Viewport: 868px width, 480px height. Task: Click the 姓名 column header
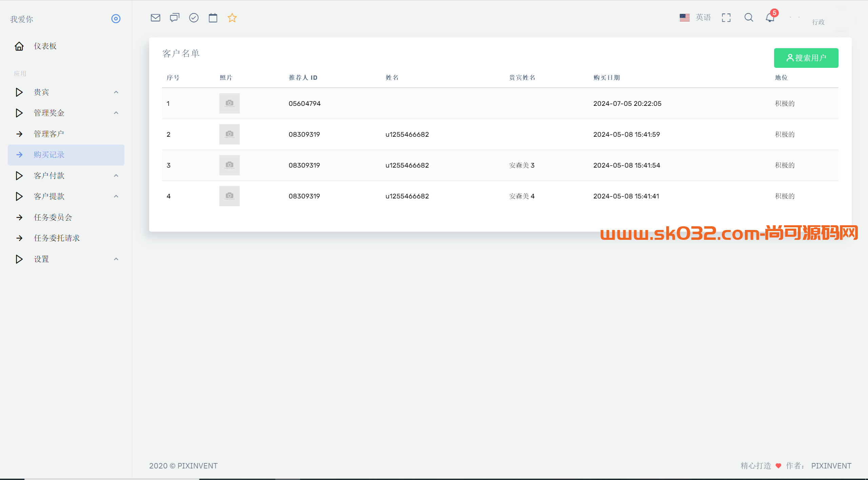(392, 78)
